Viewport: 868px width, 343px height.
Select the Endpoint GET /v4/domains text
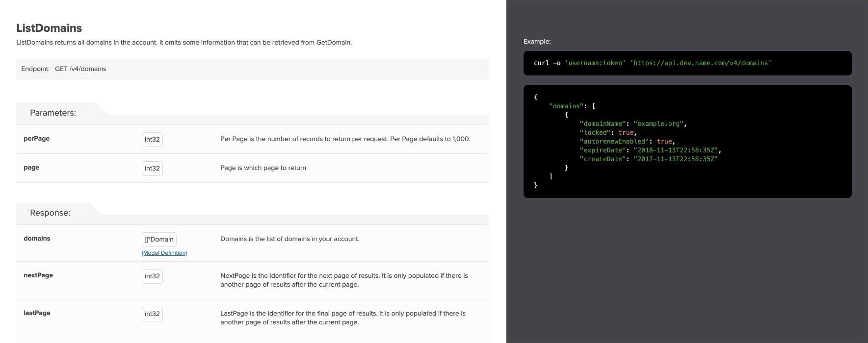[64, 69]
